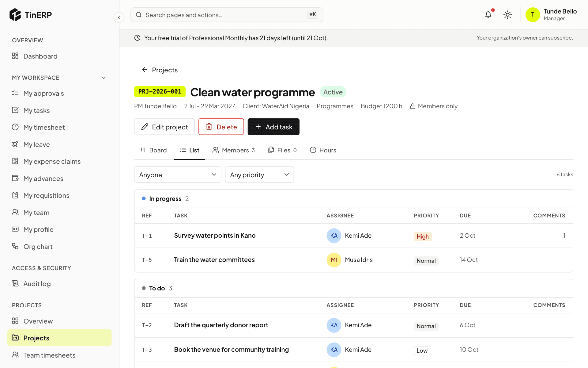
Task: Click the search magnifier icon
Action: coord(139,15)
